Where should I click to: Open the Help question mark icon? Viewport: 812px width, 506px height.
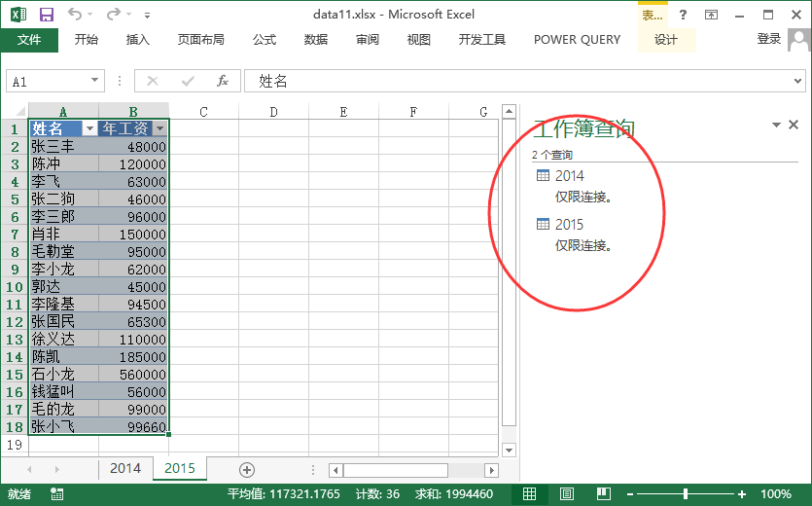pos(683,15)
